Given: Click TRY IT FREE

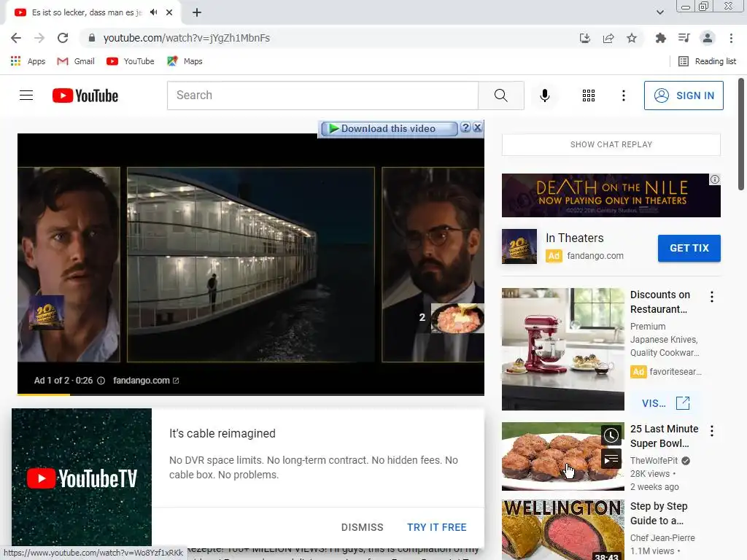Looking at the screenshot, I should click(x=436, y=527).
